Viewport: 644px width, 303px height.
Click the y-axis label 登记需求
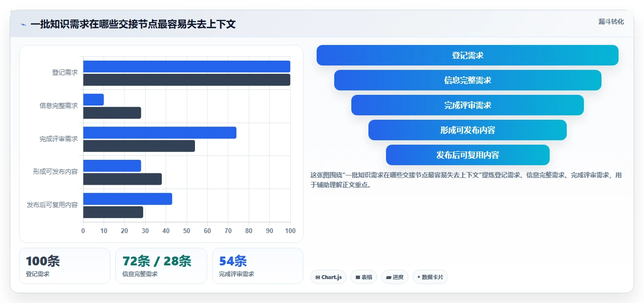point(65,72)
